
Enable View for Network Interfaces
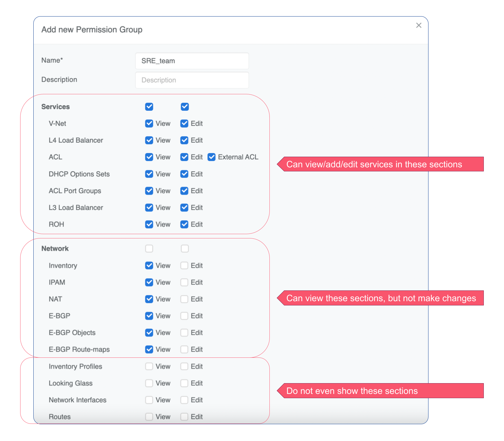point(149,400)
